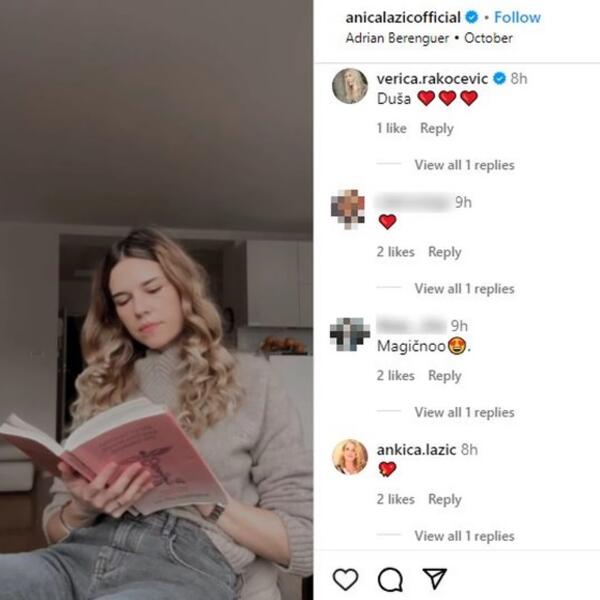
Task: Click verified badge next to verica.rakocevic
Action: tap(499, 78)
